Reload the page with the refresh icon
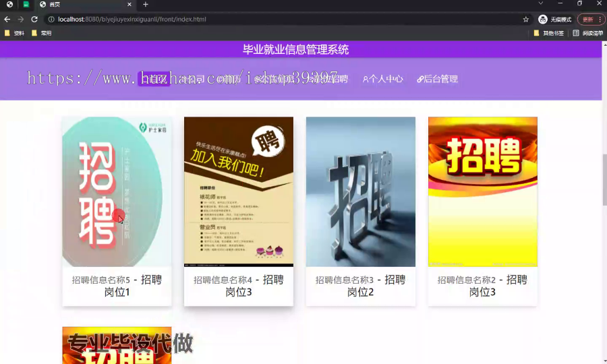 (34, 20)
